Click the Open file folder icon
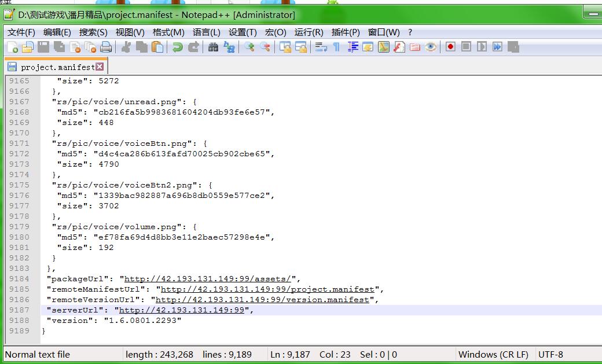The image size is (602, 364). tap(27, 47)
